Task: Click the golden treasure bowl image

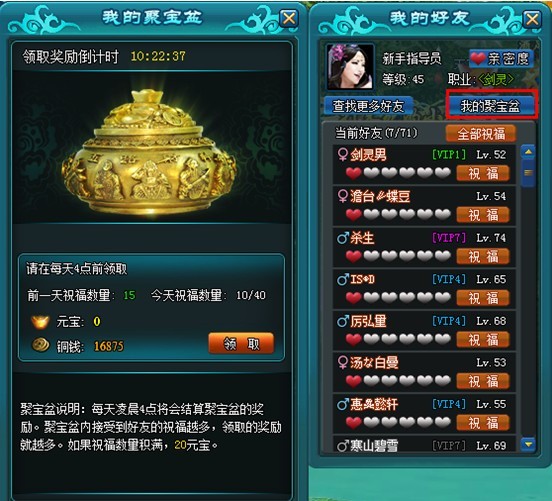Action: click(149, 153)
